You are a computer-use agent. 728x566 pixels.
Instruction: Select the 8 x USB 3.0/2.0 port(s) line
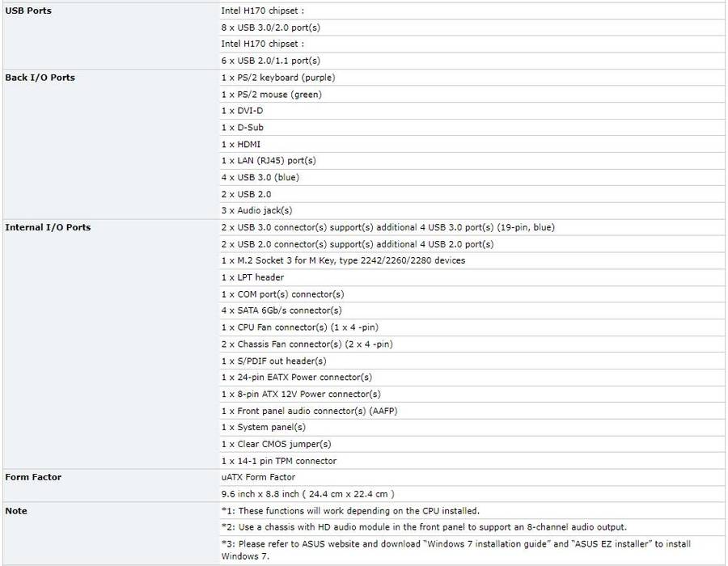[x=271, y=27]
